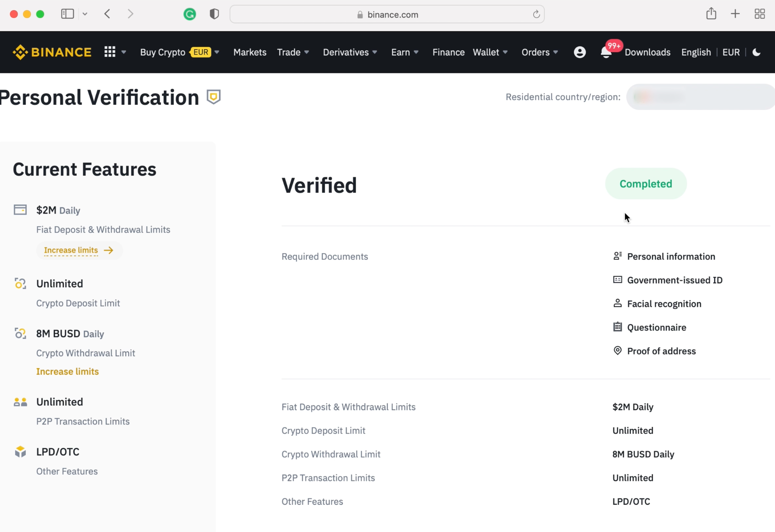
Task: Open the sidebar tab group dropdown
Action: pos(85,14)
